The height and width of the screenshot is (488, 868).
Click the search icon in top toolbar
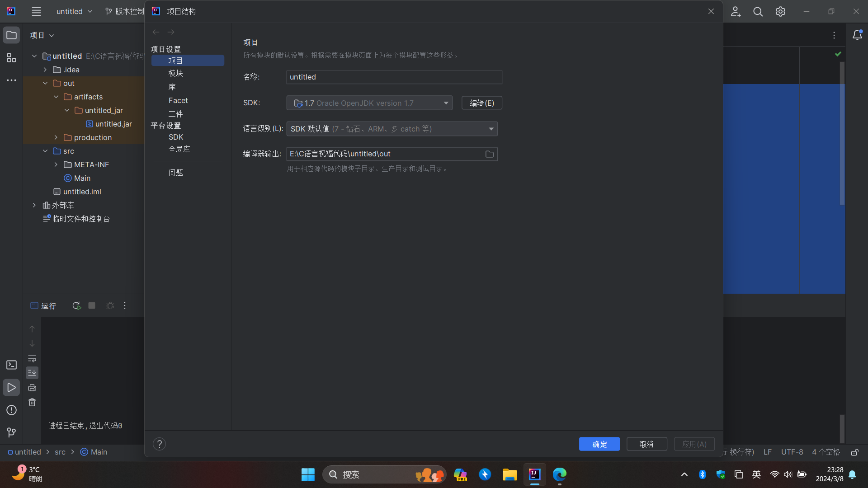757,11
